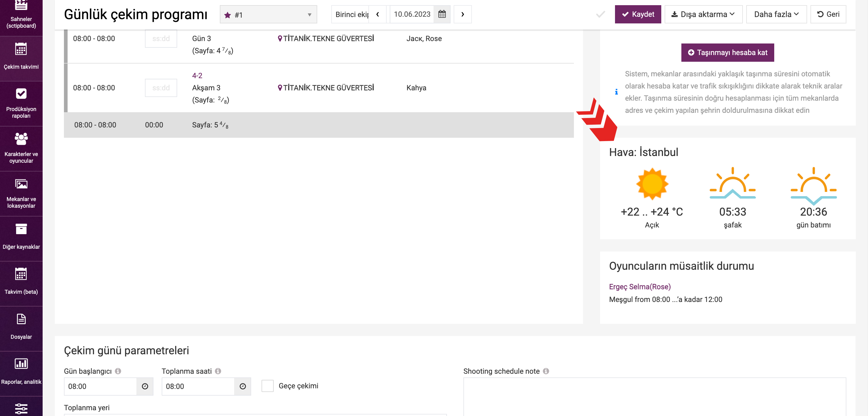The width and height of the screenshot is (868, 416).
Task: Open settings sliders icon in sidebar
Action: pos(21,409)
